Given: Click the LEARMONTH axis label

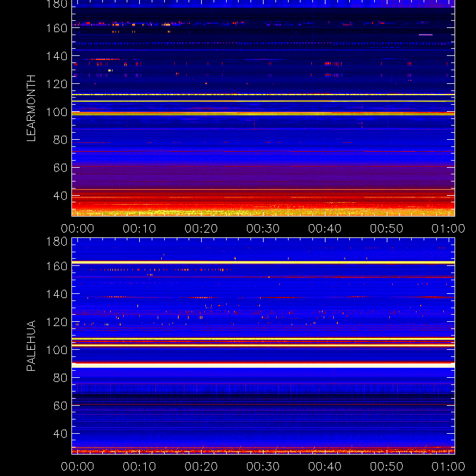Looking at the screenshot, I should coord(31,108).
